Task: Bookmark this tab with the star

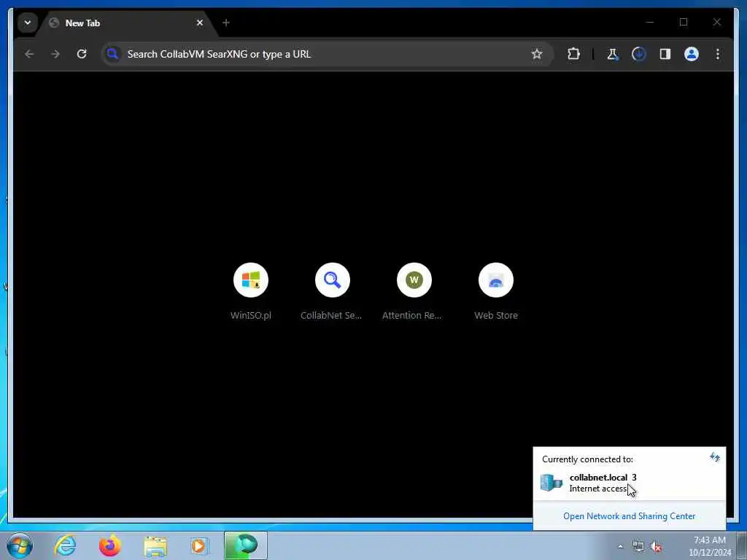Action: pyautogui.click(x=537, y=54)
